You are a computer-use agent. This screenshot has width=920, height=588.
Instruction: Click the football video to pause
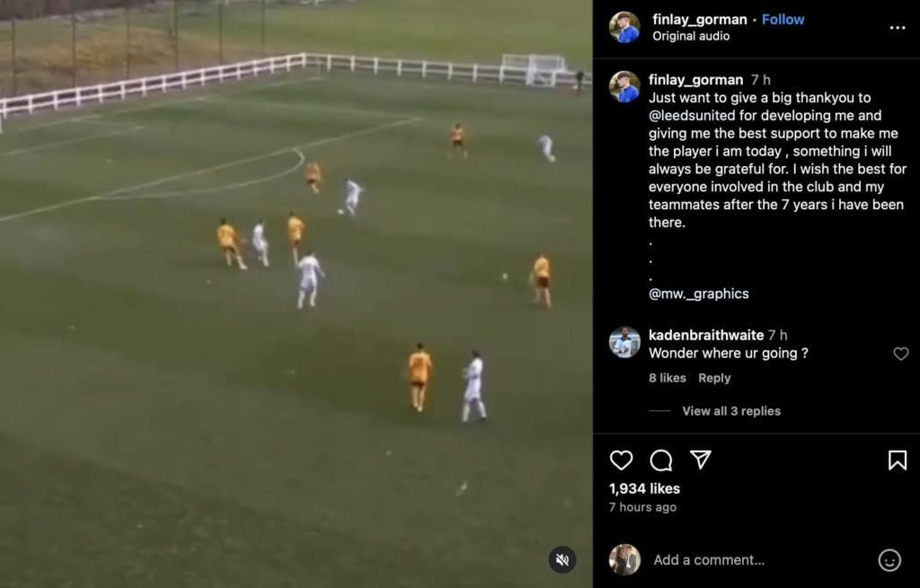(296, 294)
